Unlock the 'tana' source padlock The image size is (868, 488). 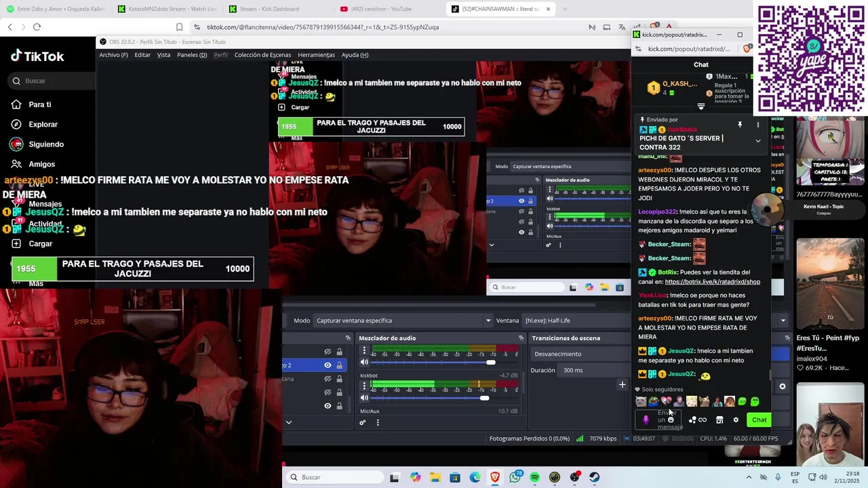click(339, 379)
